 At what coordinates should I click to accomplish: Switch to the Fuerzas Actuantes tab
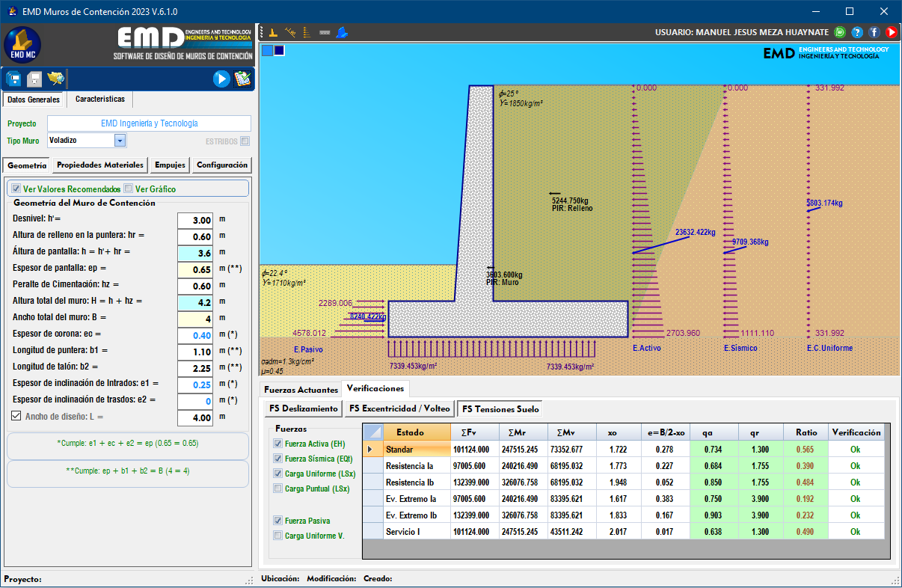tap(299, 390)
